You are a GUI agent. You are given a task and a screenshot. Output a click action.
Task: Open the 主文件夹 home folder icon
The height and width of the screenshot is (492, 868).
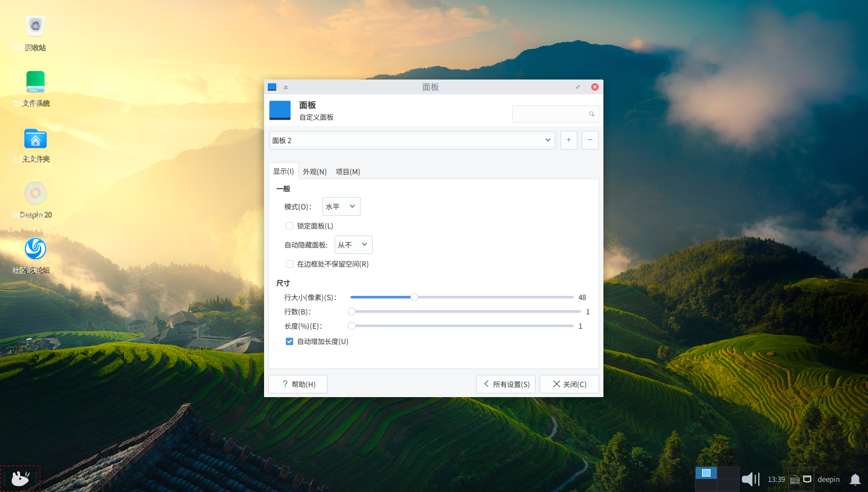(36, 139)
